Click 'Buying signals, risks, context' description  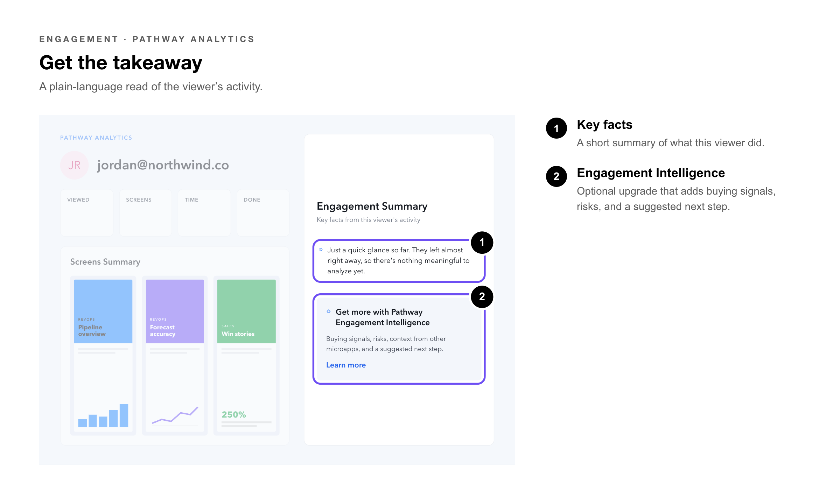pos(386,344)
